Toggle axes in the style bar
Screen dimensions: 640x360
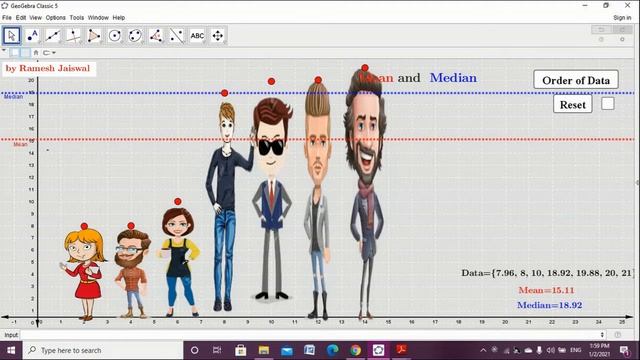pyautogui.click(x=15, y=52)
